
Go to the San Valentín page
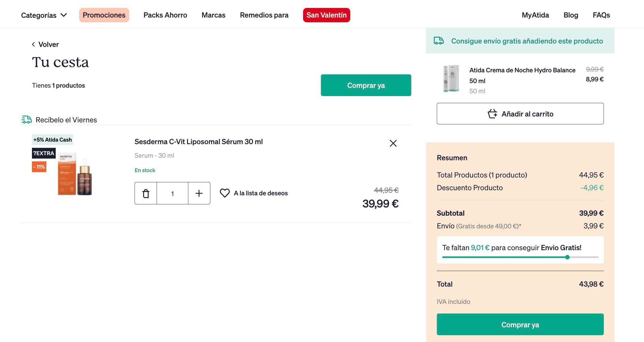[x=327, y=15]
